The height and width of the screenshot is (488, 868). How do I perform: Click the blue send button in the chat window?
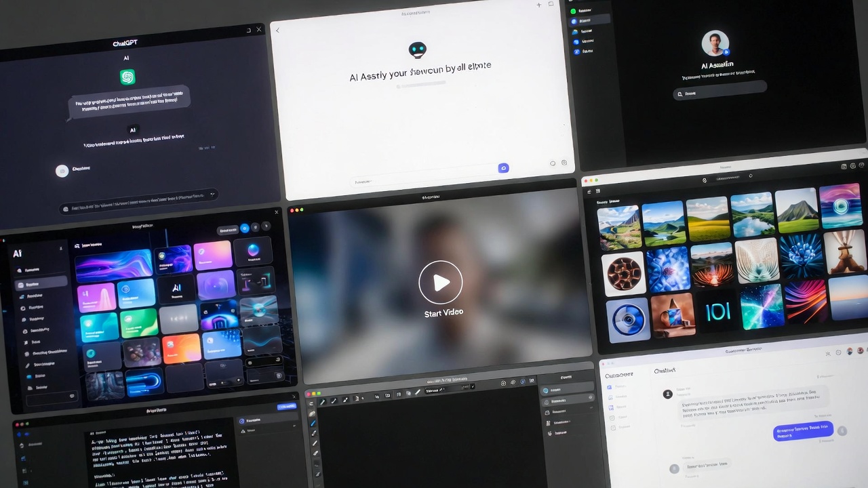coord(504,168)
